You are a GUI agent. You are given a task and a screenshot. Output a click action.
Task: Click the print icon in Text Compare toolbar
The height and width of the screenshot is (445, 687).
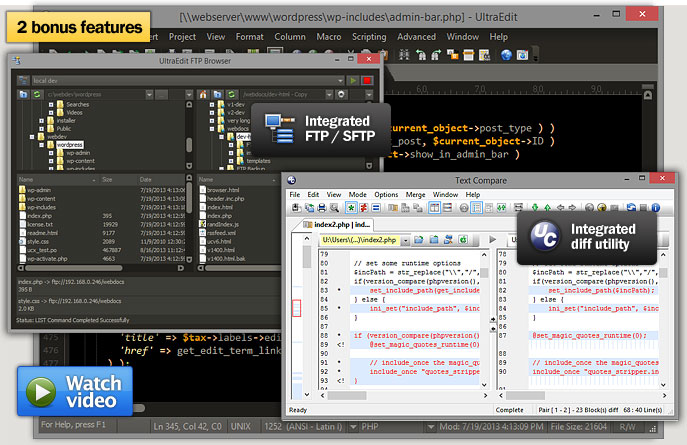click(x=323, y=207)
